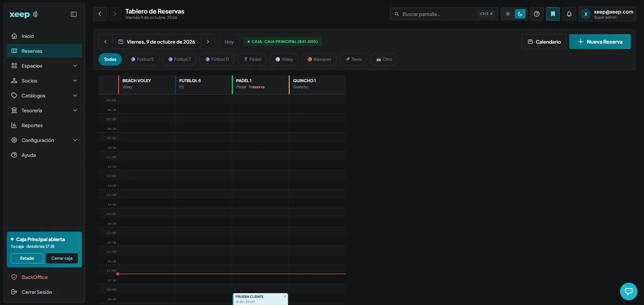Image resolution: width=644 pixels, height=305 pixels.
Task: Open the chat support bubble
Action: 629,291
